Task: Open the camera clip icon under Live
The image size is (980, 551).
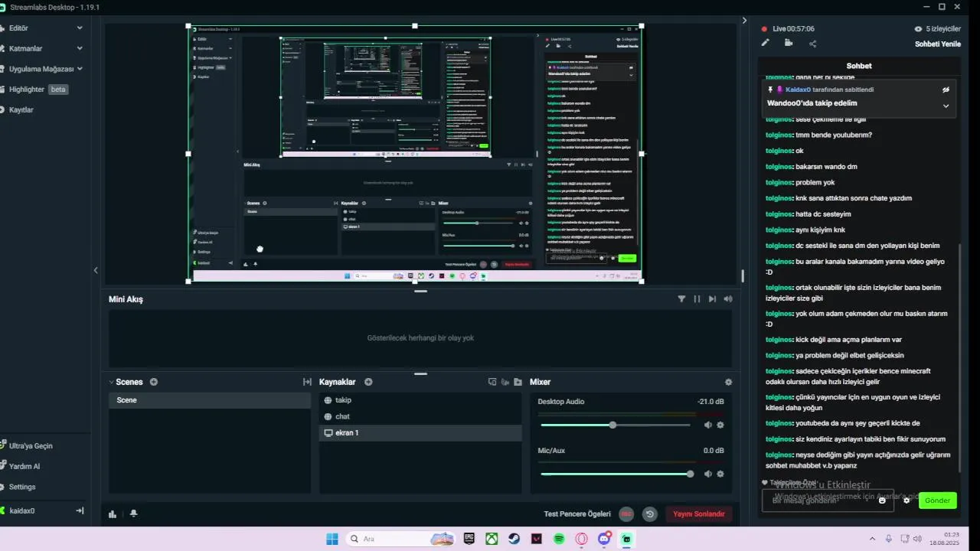Action: point(789,43)
